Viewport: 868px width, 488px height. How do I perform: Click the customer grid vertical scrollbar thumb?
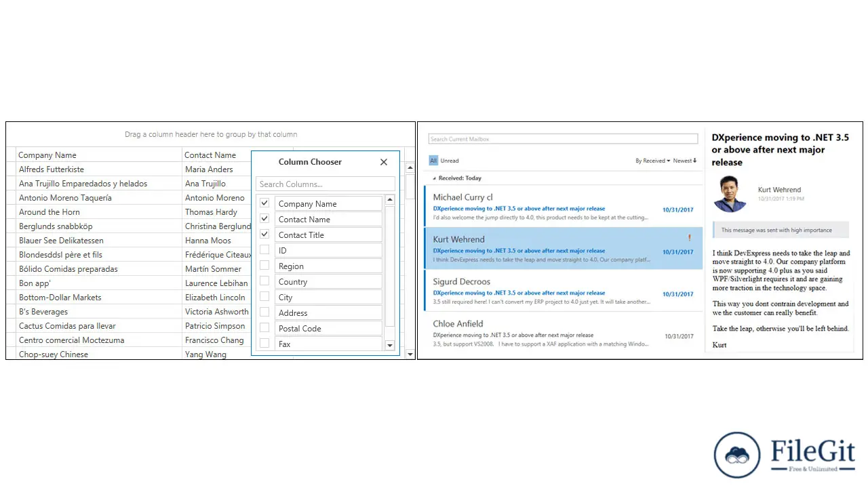click(x=410, y=186)
